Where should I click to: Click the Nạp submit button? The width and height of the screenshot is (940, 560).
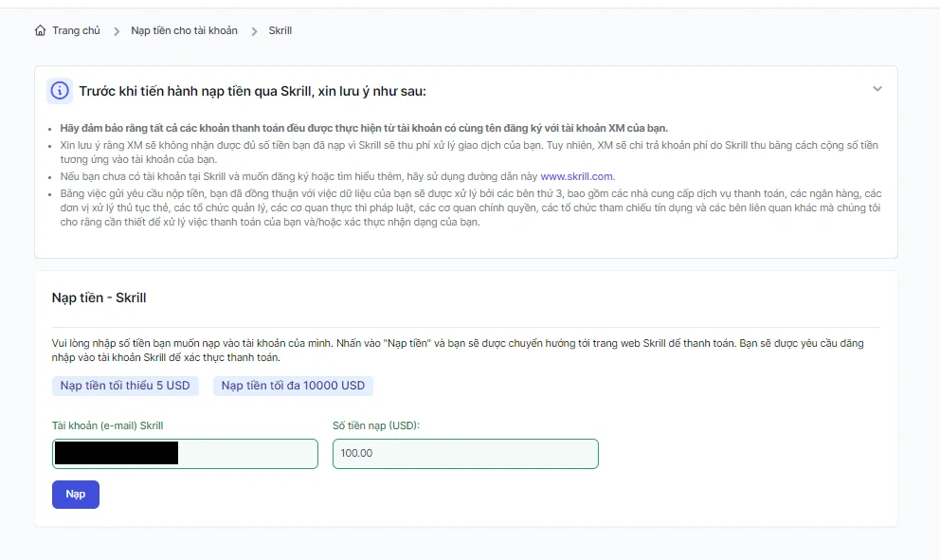click(76, 495)
